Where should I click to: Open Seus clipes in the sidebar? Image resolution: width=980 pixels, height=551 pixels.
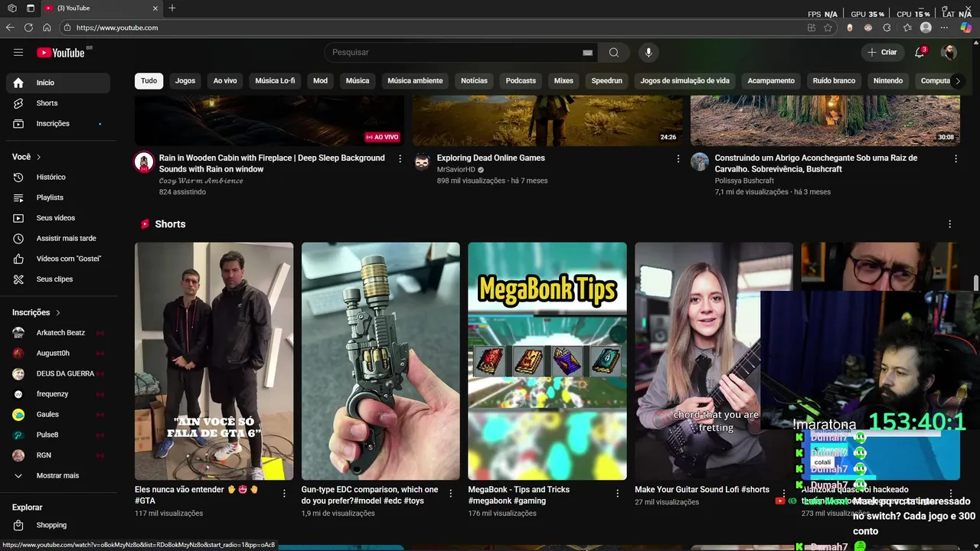pos(58,279)
